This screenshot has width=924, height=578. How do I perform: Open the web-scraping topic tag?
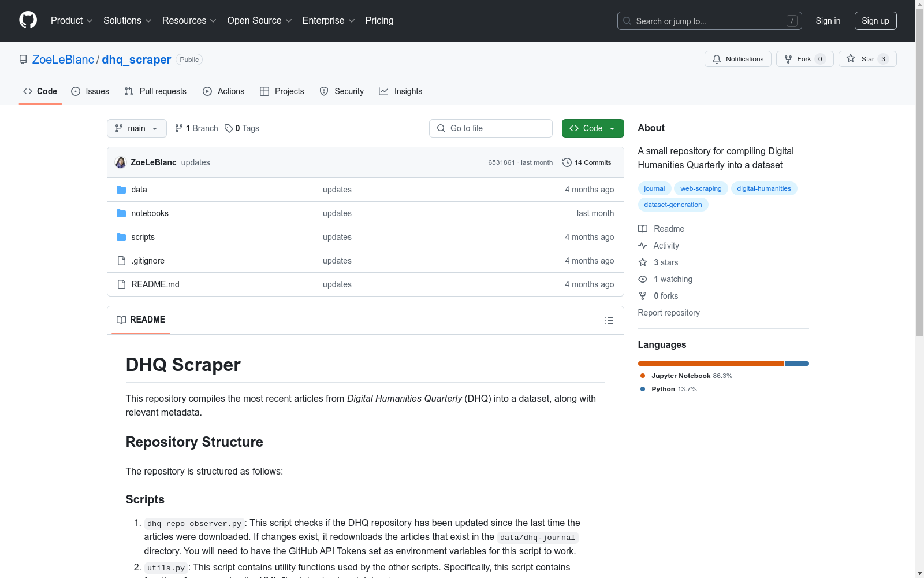coord(701,188)
